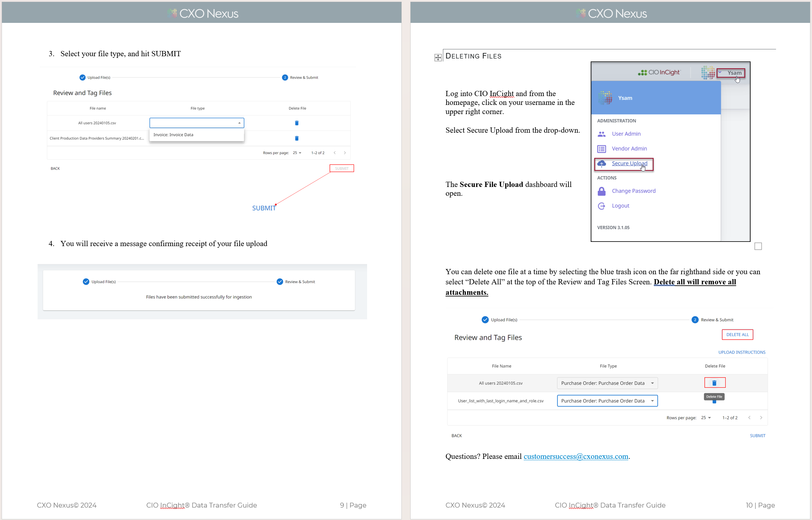812x520 pixels.
Task: Click the trash icon for All users 20240105.csv on page 9
Action: 297,123
